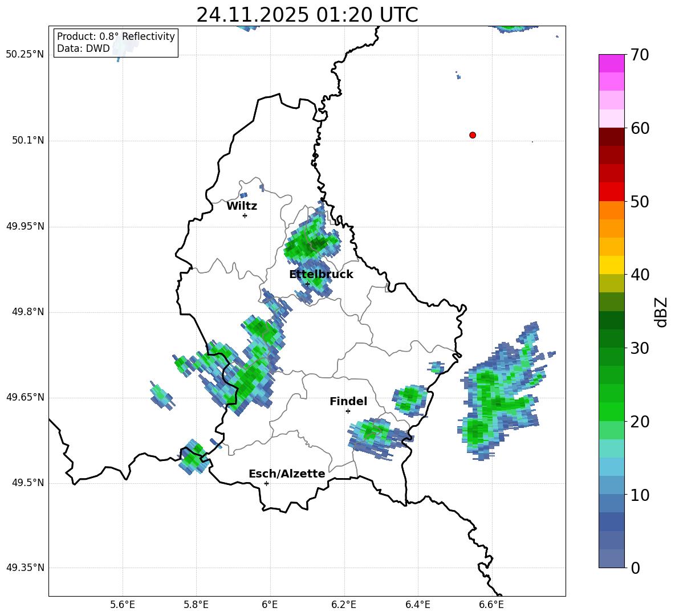
Task: Click the yellow colorbar segment above 40
Action: 611,265
